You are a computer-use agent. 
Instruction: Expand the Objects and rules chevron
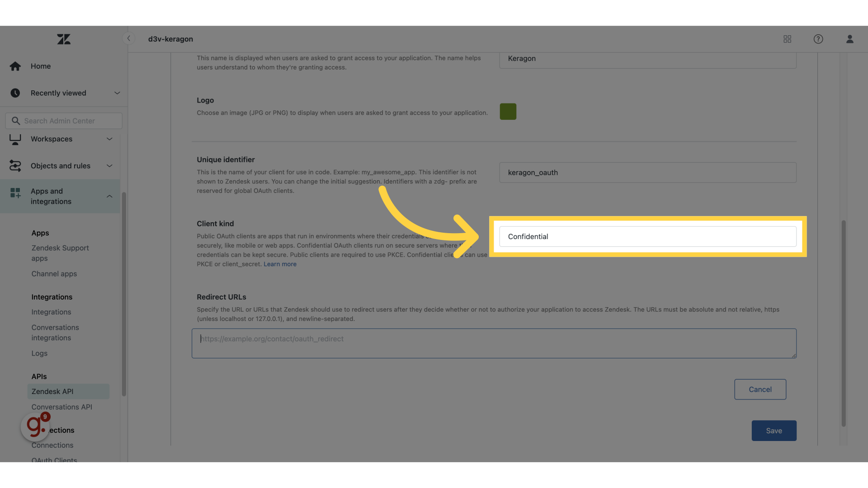(109, 166)
